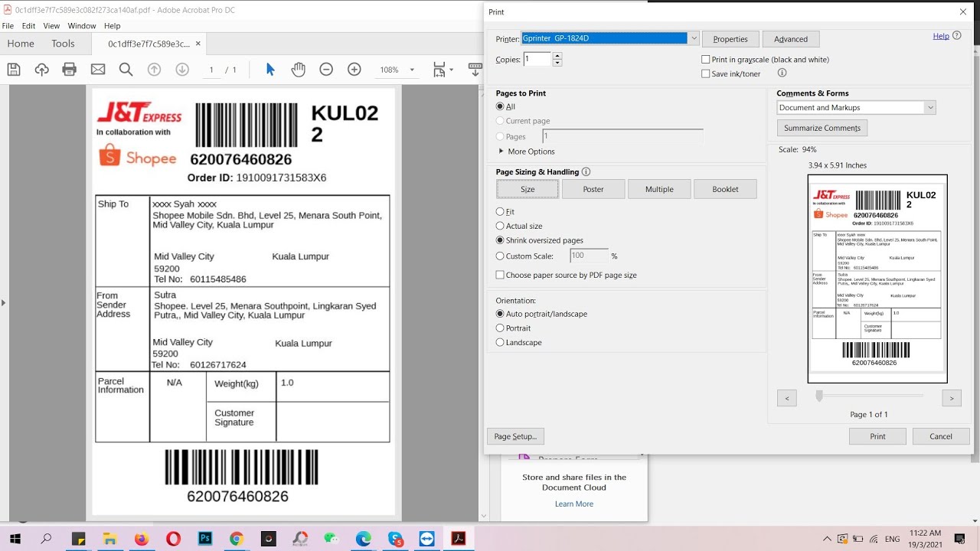
Task: Click the page preview slider handle
Action: (x=819, y=396)
